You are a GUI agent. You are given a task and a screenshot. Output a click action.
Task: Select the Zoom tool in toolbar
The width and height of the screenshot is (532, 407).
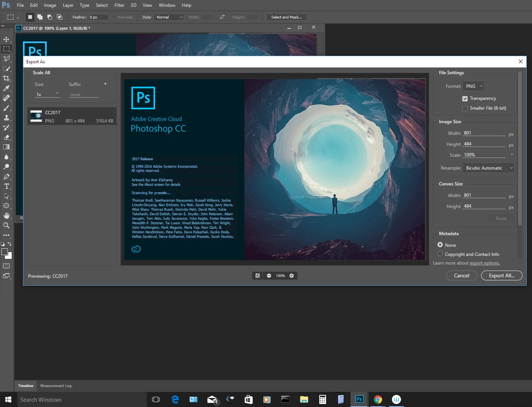pos(6,225)
